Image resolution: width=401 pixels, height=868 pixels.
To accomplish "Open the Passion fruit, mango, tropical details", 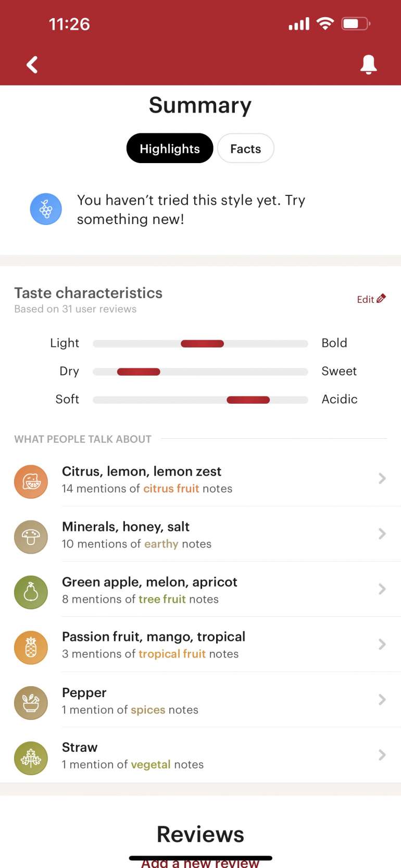I will click(x=382, y=644).
